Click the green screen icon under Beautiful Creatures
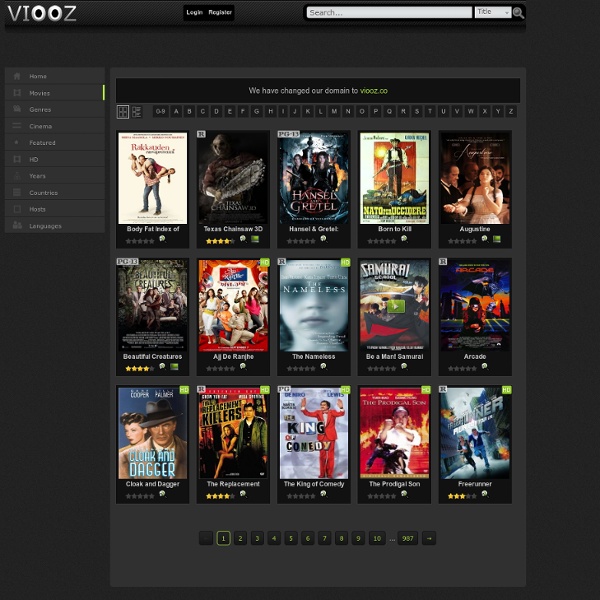This screenshot has height=600, width=600. [x=174, y=367]
